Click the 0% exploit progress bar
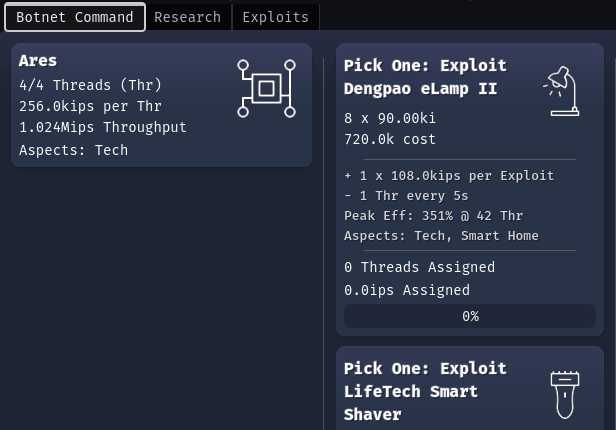The width and height of the screenshot is (616, 430). (470, 316)
